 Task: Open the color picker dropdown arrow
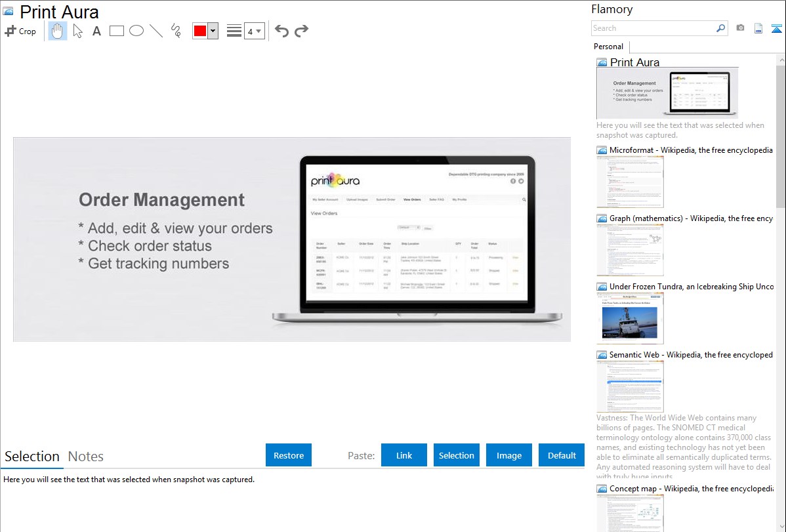[213, 31]
